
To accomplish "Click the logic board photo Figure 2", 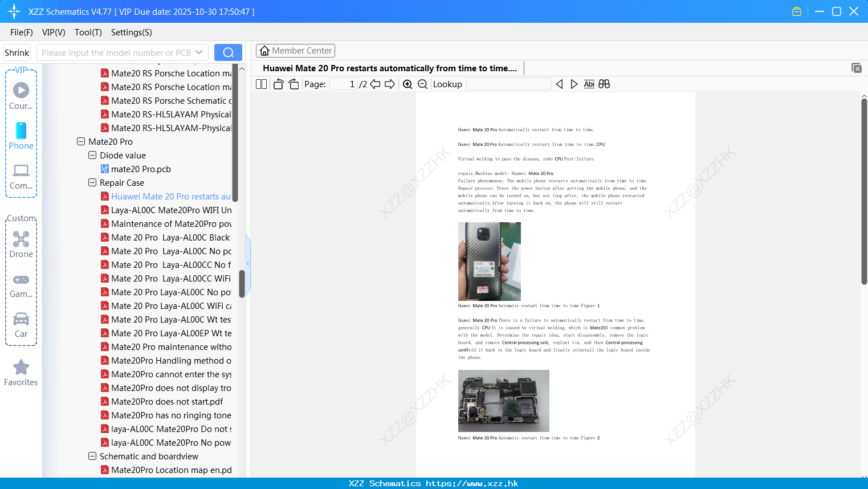I will click(x=504, y=401).
